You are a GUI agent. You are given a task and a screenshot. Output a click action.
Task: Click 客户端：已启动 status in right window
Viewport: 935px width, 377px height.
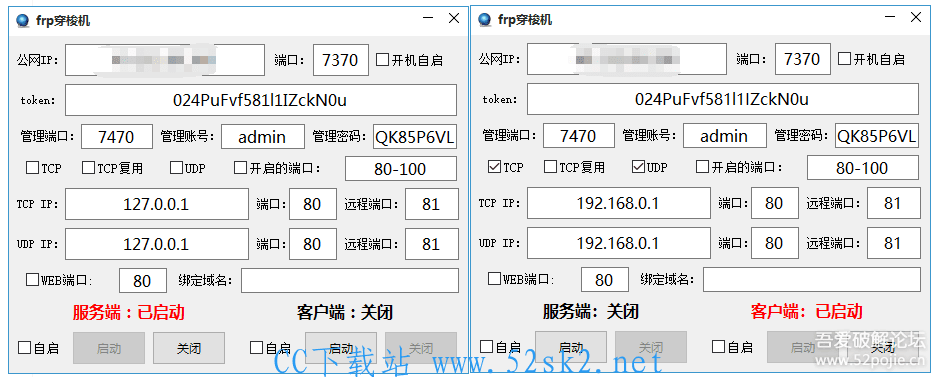(x=806, y=311)
